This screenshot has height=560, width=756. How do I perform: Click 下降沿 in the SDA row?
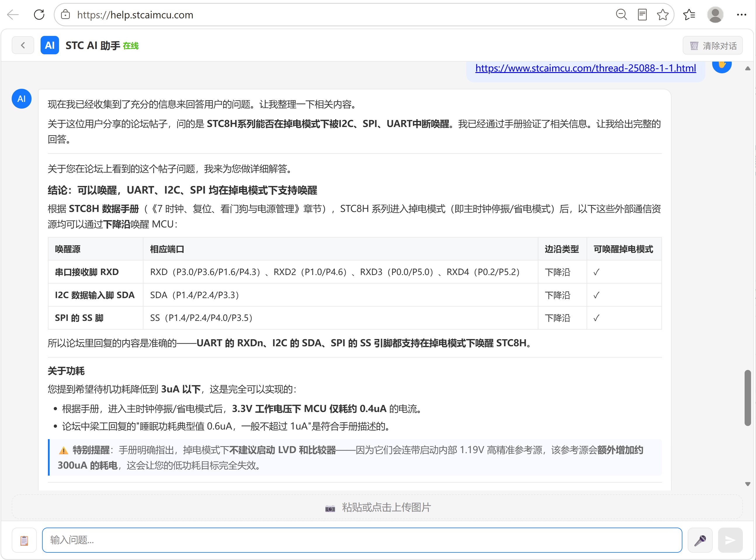pos(557,295)
